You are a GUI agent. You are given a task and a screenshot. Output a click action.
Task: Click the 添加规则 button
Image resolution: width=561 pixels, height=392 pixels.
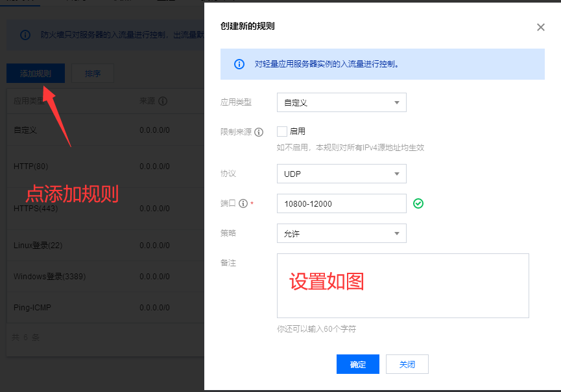click(x=36, y=73)
